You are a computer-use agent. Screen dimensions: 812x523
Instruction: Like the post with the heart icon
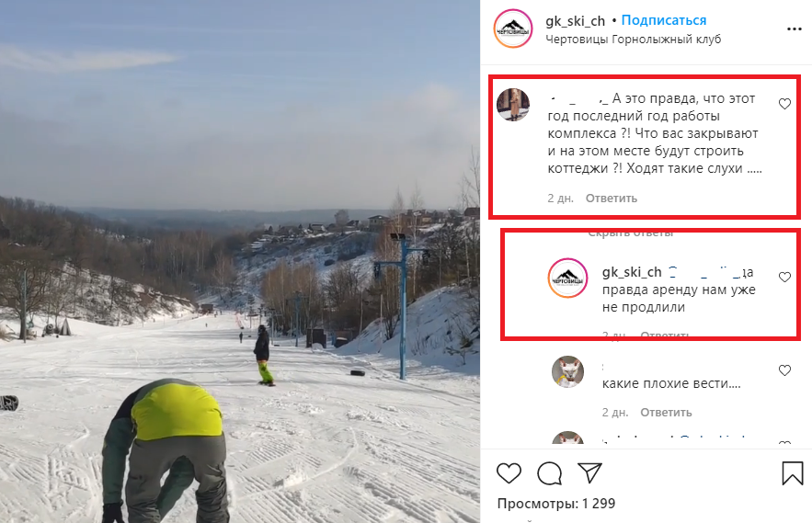coord(509,473)
